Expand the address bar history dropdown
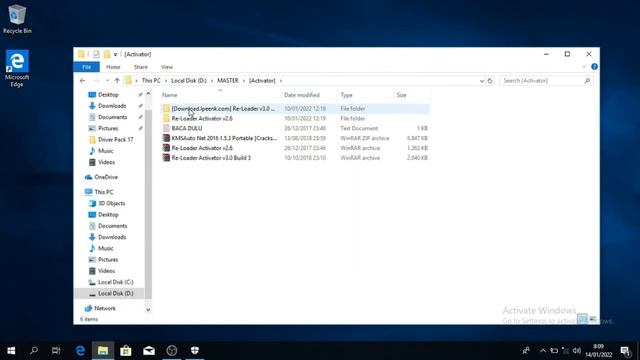The width and height of the screenshot is (640, 360). 482,81
